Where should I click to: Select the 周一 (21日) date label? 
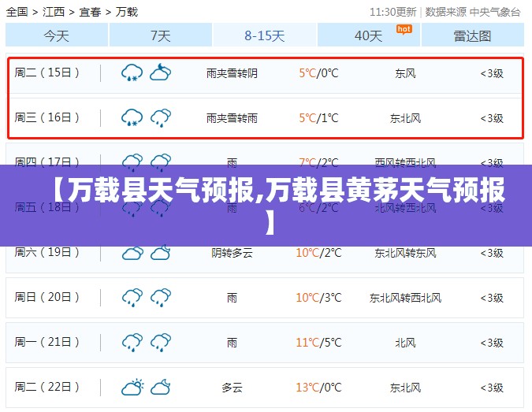(x=47, y=342)
